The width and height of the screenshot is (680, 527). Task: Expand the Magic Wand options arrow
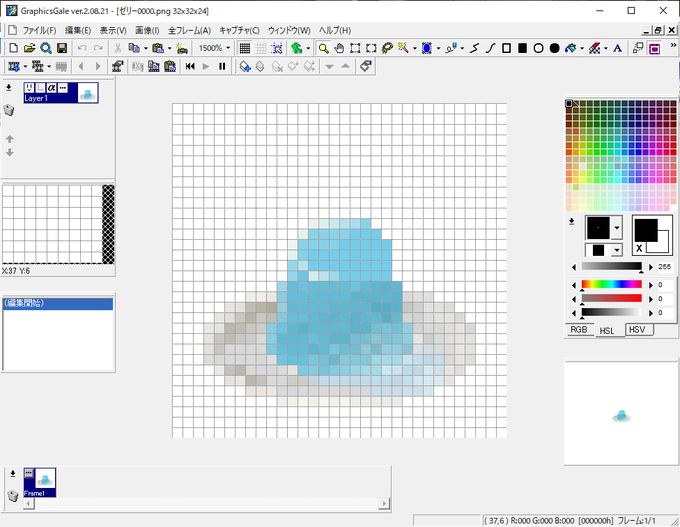click(x=415, y=48)
